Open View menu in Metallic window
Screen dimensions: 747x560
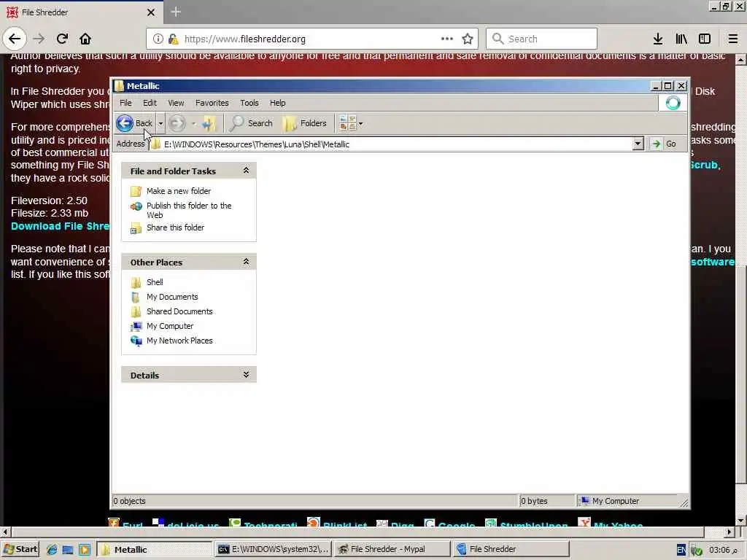point(176,103)
